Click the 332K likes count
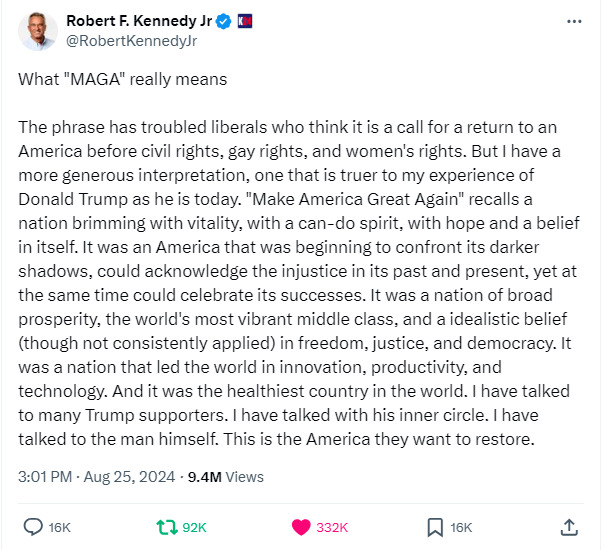 tap(332, 527)
